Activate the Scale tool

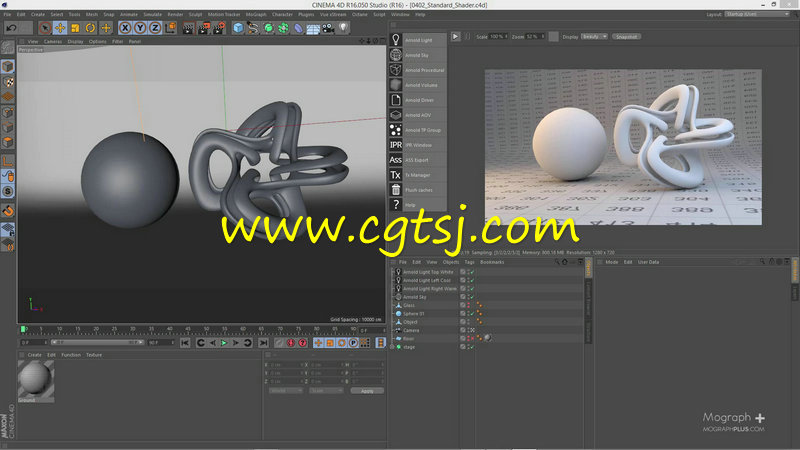click(x=75, y=28)
